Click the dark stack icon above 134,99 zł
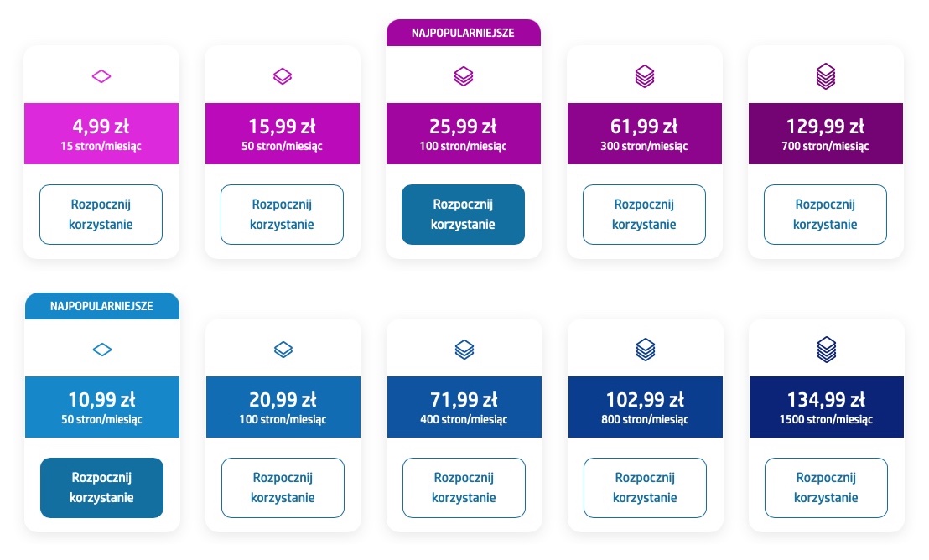This screenshot has width=929, height=560. pos(827,350)
